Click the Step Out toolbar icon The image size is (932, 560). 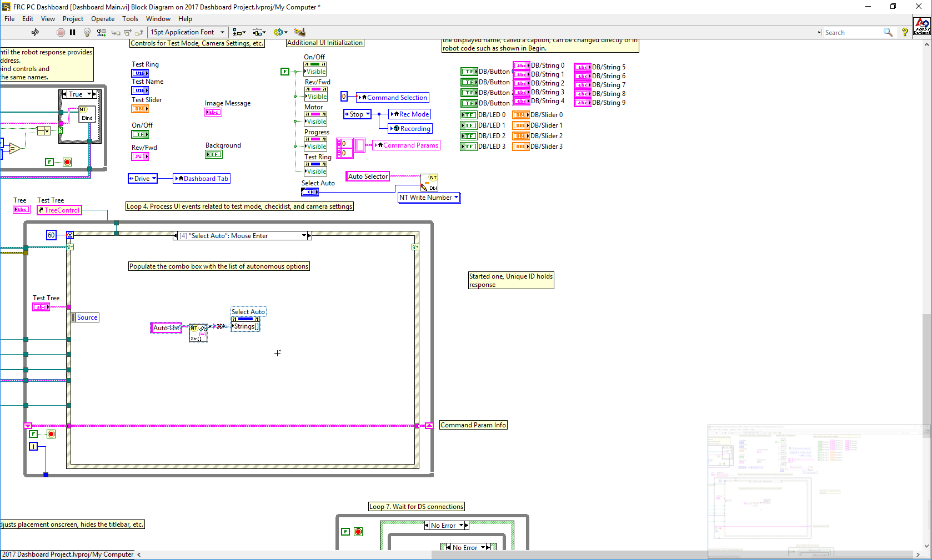tap(139, 33)
